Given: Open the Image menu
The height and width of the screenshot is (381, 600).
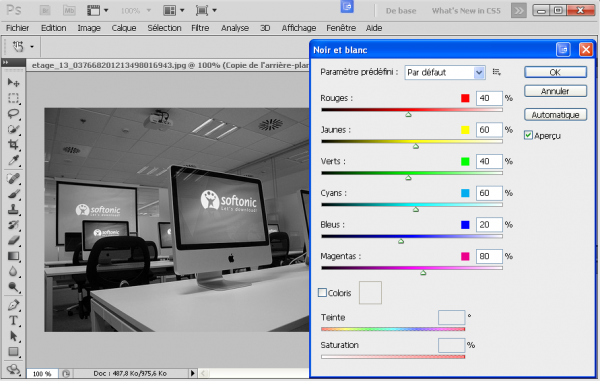Looking at the screenshot, I should [89, 28].
